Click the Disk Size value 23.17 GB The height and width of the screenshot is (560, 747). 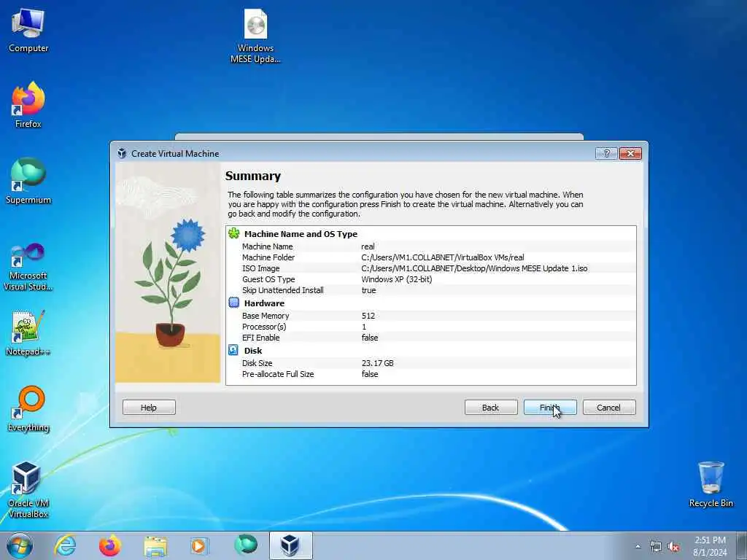point(377,363)
